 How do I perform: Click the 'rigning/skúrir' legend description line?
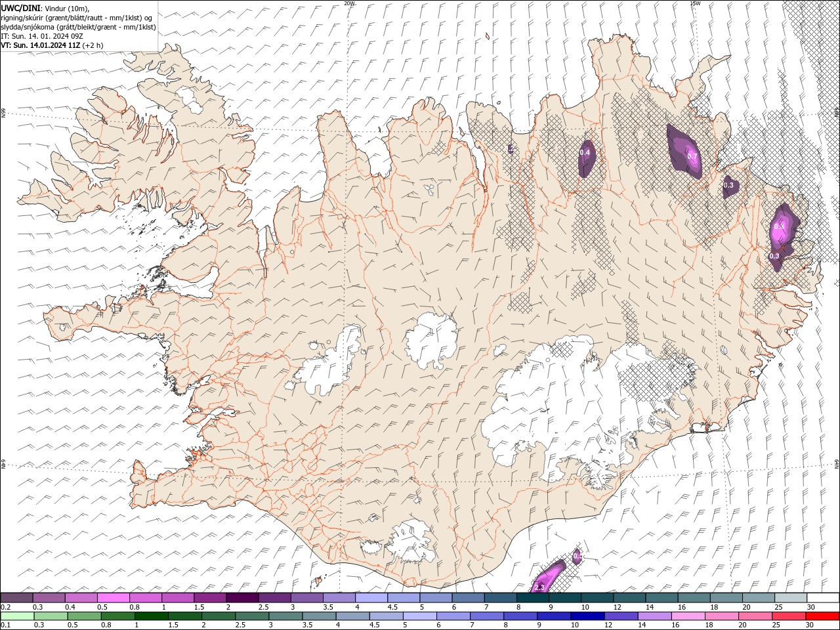point(77,18)
